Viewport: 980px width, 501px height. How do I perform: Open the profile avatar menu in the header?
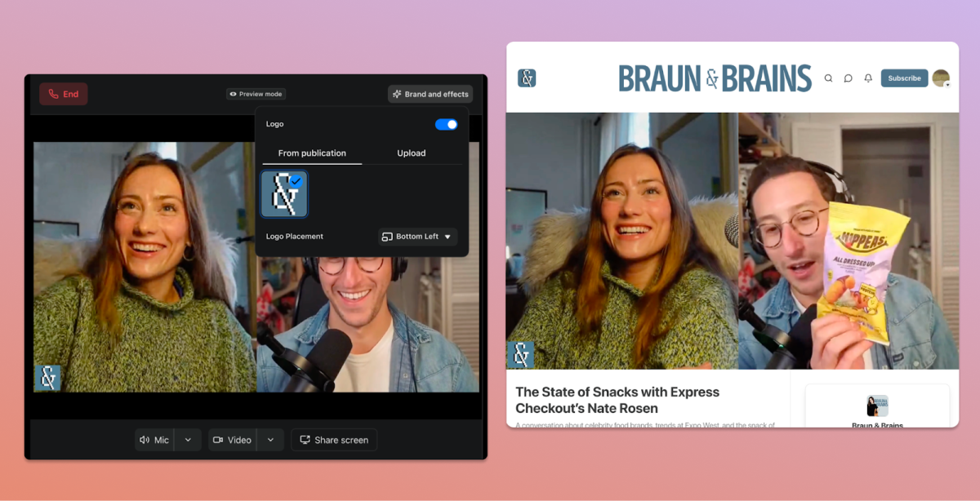[x=940, y=78]
